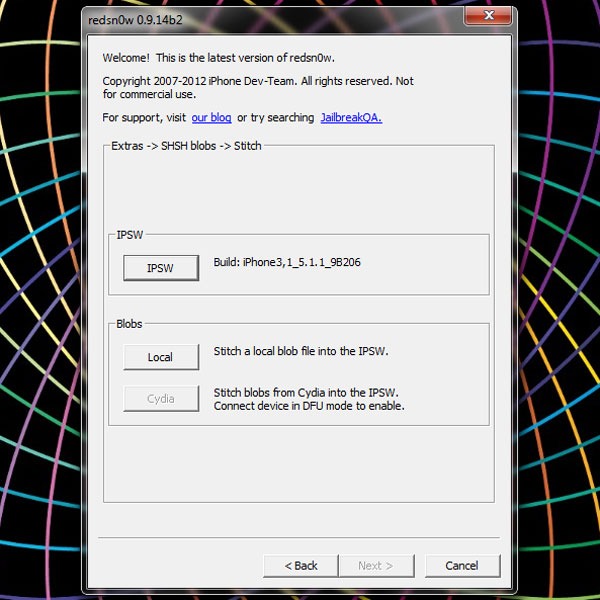This screenshot has width=600, height=600.
Task: Click the IPSW button to choose firmware
Action: click(161, 268)
